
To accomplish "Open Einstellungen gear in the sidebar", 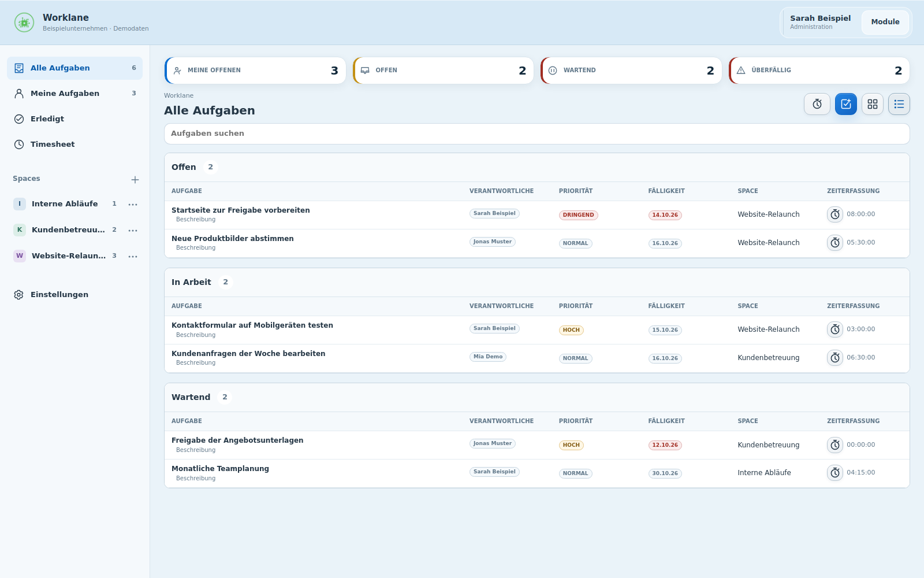I will tap(18, 295).
